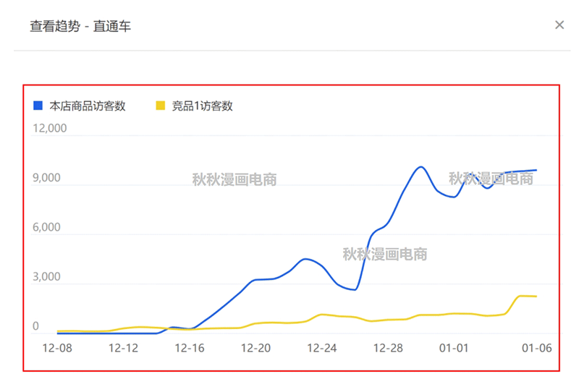Close the 查看趋势 dialog
The width and height of the screenshot is (579, 392).
click(559, 25)
